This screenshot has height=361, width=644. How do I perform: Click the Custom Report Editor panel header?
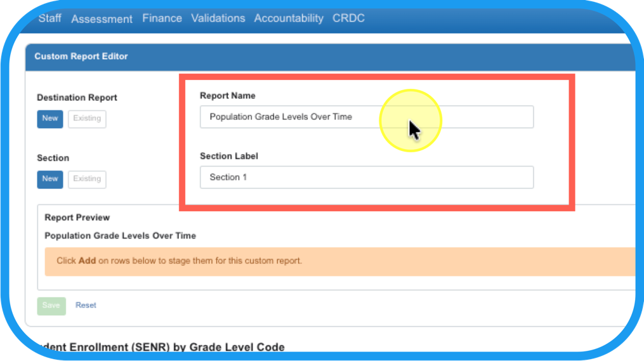click(x=81, y=56)
